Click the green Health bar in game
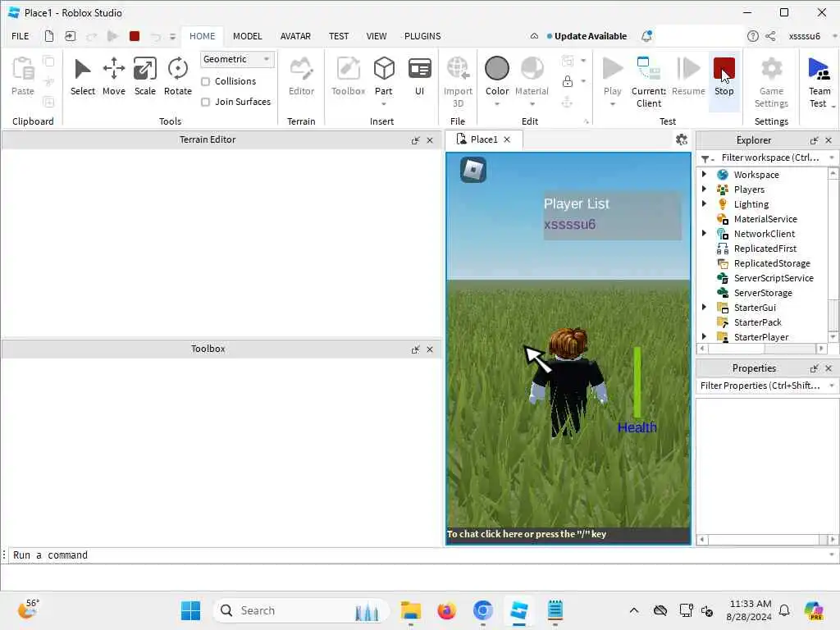Screen dimensions: 840x630 coord(637,382)
